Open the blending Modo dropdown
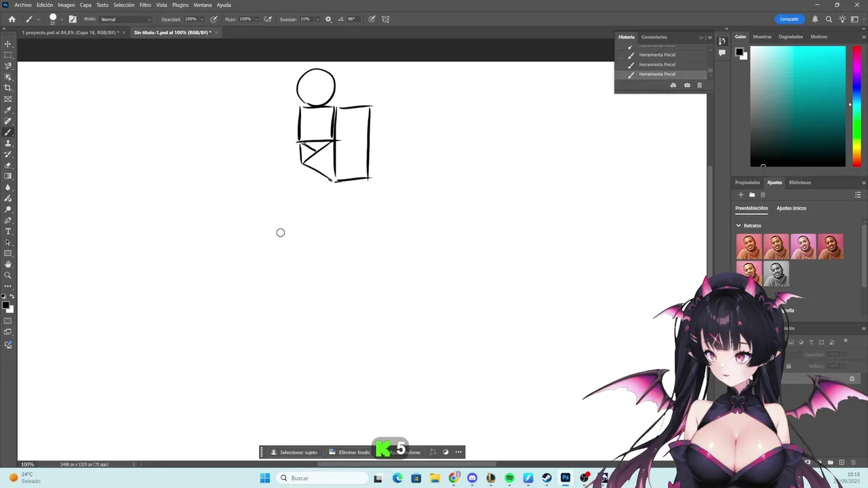 click(x=126, y=19)
